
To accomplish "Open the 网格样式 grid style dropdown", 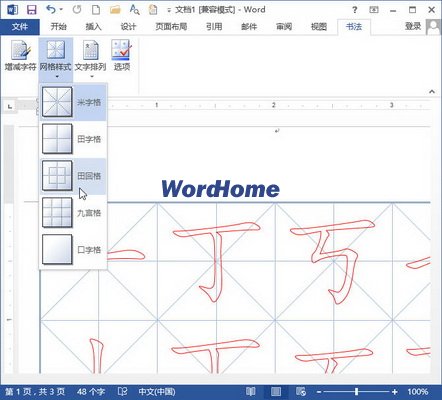I will click(x=56, y=59).
